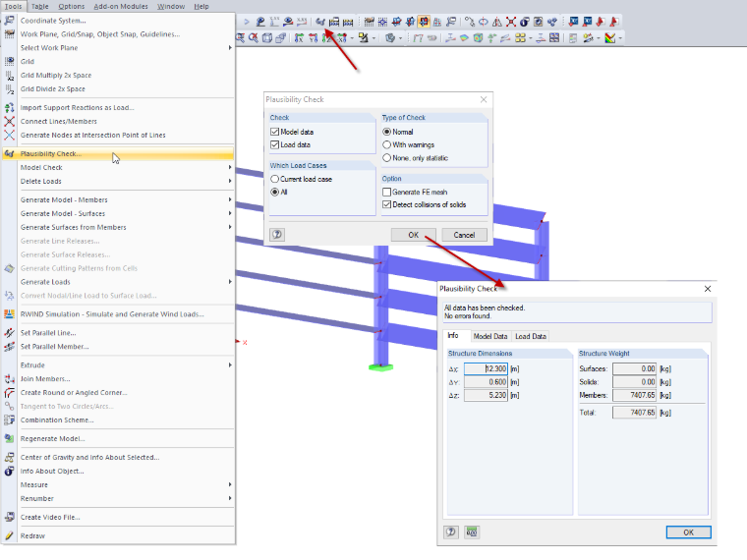
Task: Click help icon in Plausibility Check options dialog
Action: (x=277, y=234)
